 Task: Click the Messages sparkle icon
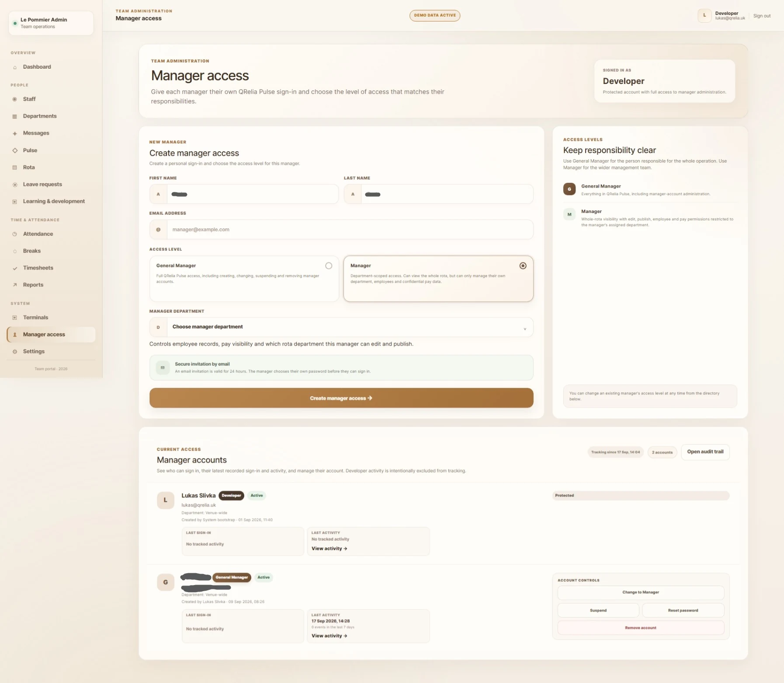coord(15,133)
